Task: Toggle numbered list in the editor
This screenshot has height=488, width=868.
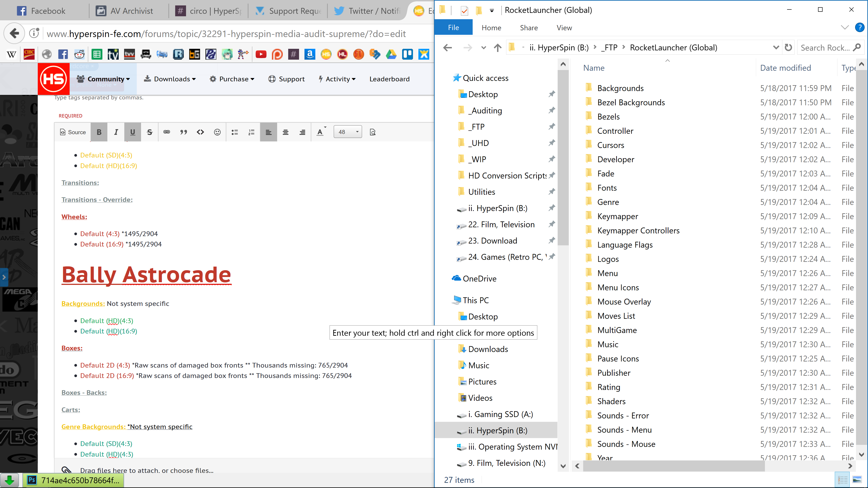Action: 251,132
